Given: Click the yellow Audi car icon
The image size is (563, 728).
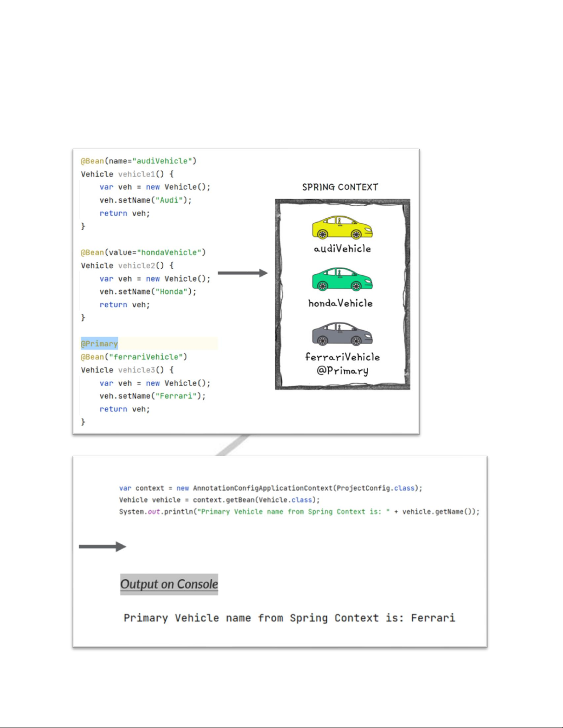Looking at the screenshot, I should [342, 227].
